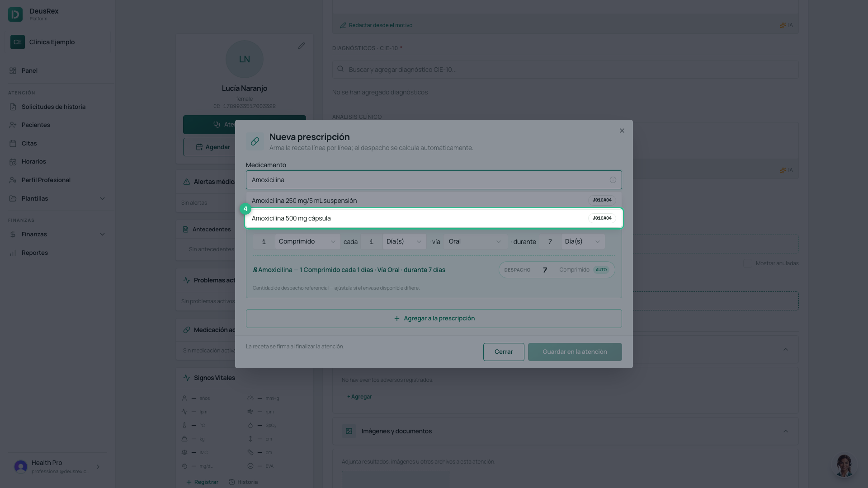Click the IA sparkle icon near Redactar
This screenshot has height=488, width=868.
[783, 25]
